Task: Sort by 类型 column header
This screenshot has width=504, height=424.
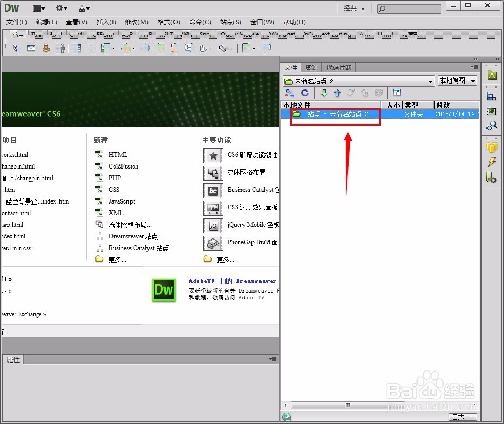Action: (x=418, y=105)
